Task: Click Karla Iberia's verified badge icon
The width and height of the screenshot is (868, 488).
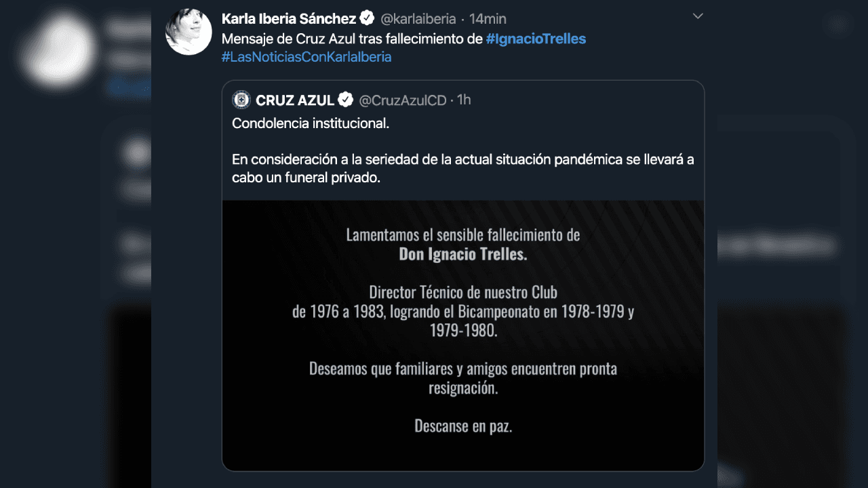Action: click(x=366, y=18)
